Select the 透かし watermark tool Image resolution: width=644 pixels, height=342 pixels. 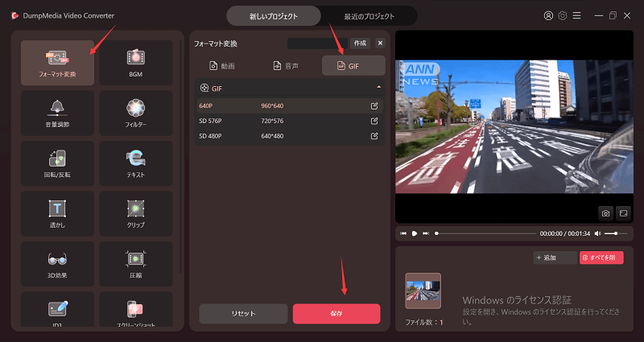click(x=57, y=213)
